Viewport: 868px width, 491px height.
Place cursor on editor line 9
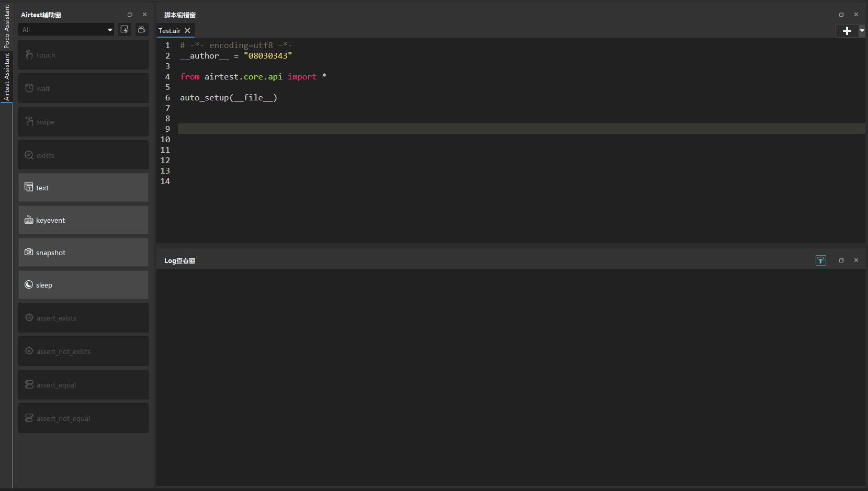(x=521, y=129)
